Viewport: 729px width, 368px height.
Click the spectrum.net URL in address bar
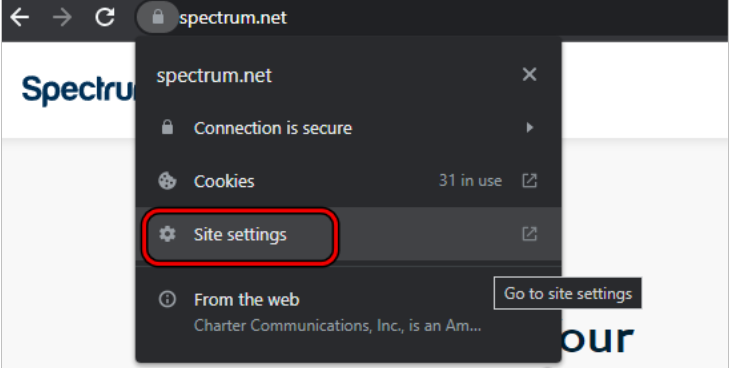(x=233, y=18)
